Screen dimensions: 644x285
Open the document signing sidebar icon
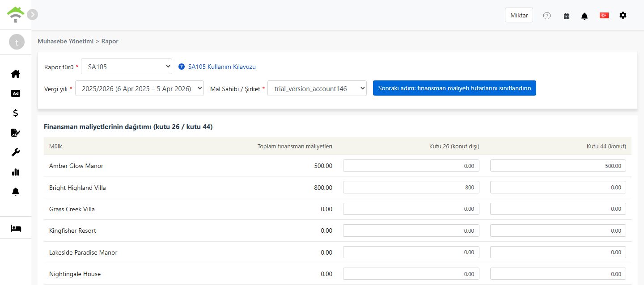[x=16, y=133]
